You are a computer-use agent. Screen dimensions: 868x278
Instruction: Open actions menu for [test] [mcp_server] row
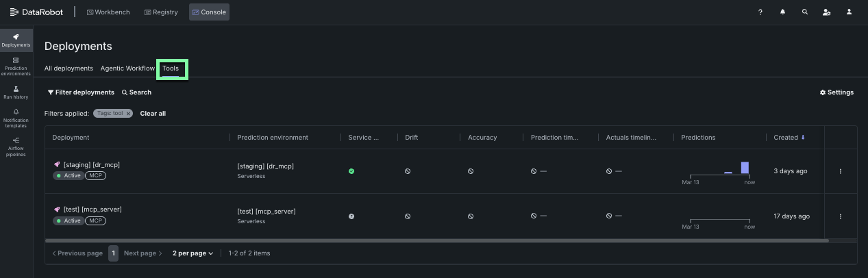coord(841,216)
